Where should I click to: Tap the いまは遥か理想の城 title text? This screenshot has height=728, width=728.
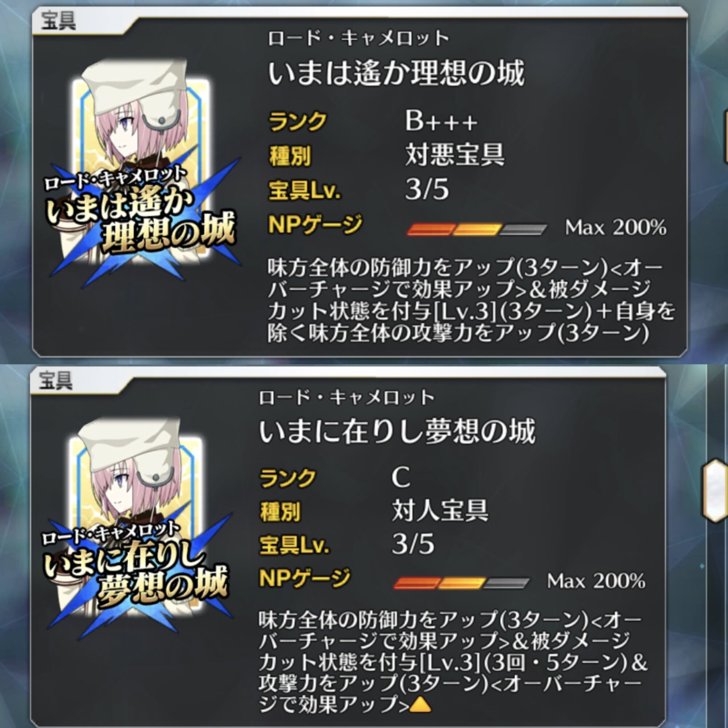(x=396, y=74)
